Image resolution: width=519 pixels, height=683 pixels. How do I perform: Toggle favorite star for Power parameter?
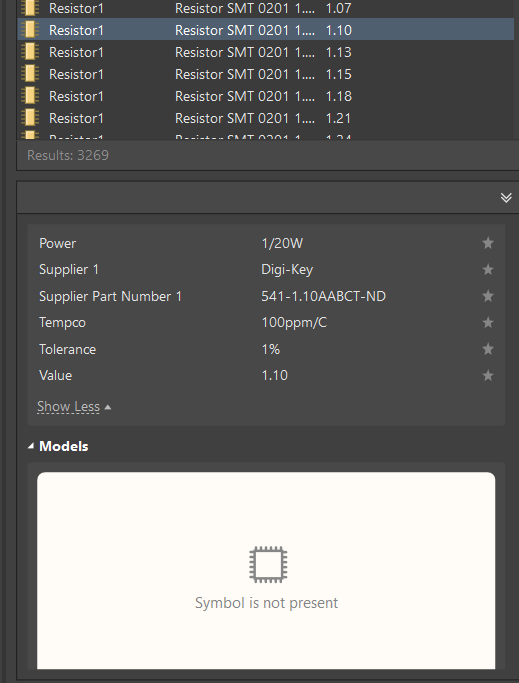(488, 243)
